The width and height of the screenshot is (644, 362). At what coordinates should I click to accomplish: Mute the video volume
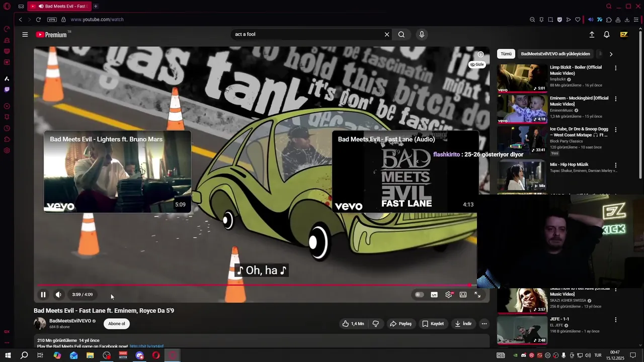pos(58,295)
